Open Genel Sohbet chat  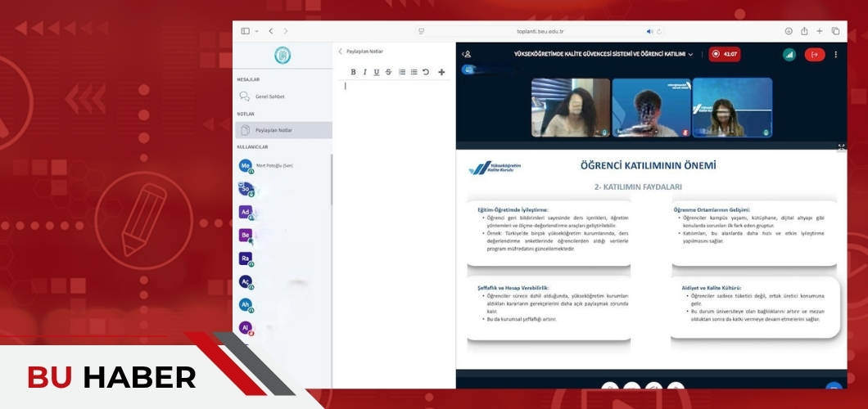click(269, 97)
